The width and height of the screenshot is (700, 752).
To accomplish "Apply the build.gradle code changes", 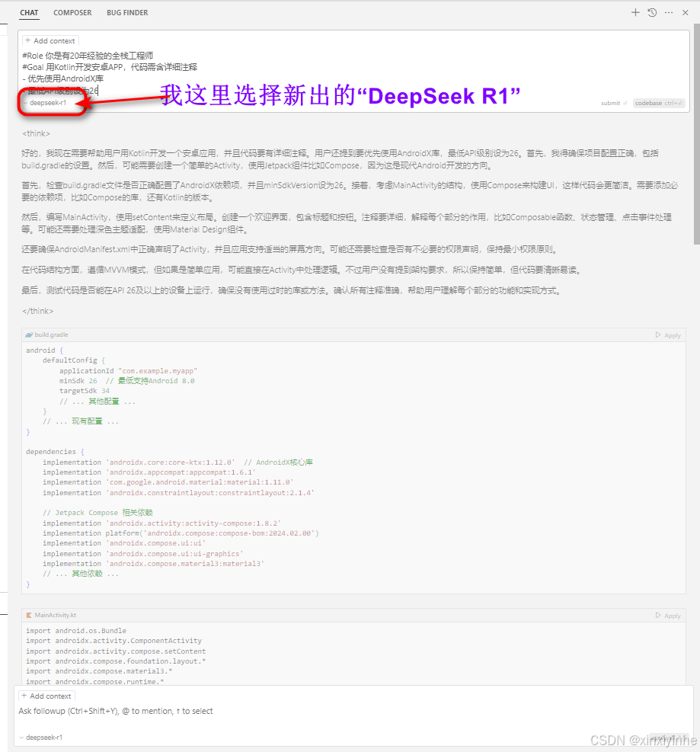I will [668, 334].
